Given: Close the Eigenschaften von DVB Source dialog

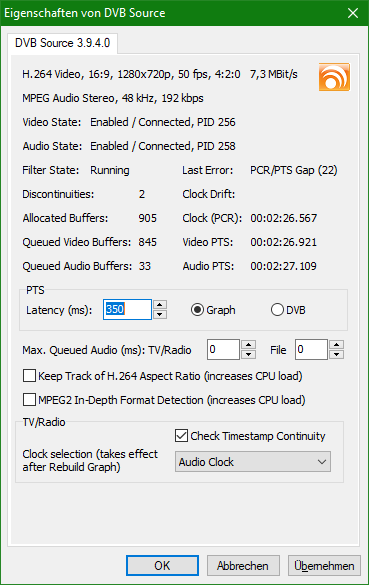Looking at the screenshot, I should click(353, 13).
